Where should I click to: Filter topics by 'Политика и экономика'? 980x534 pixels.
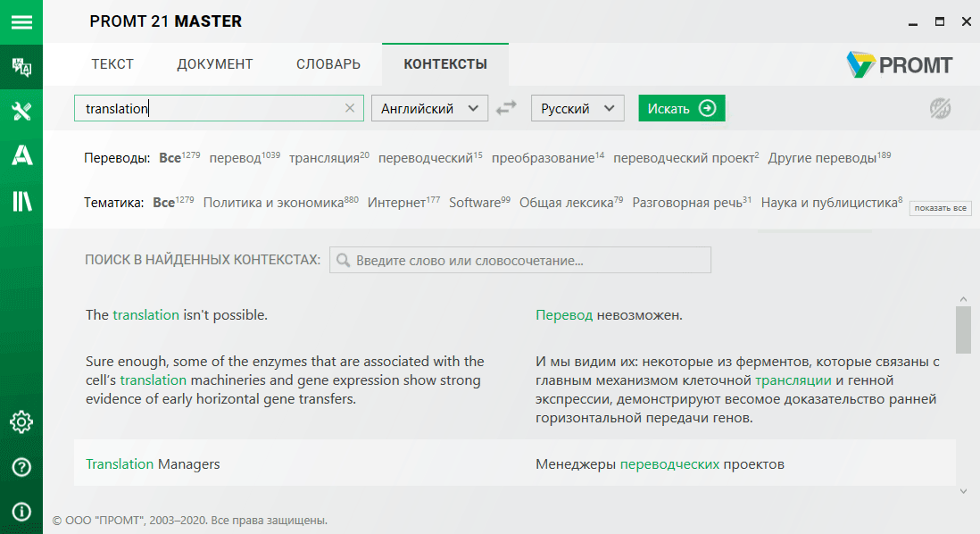point(280,202)
